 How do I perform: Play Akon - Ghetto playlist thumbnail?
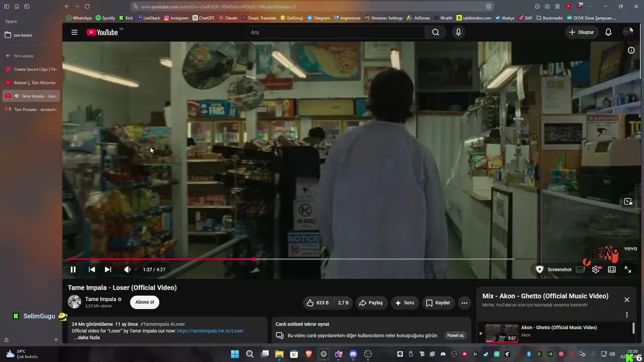(x=502, y=332)
